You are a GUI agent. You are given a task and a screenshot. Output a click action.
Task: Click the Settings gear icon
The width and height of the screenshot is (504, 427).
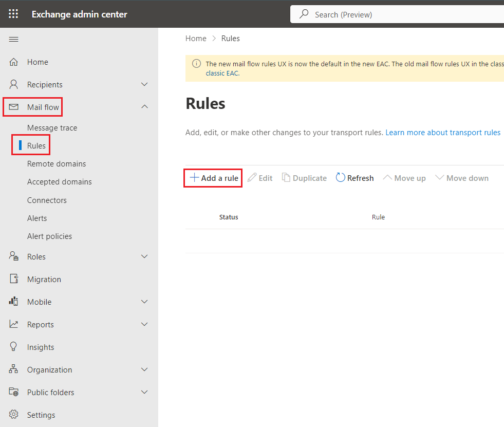click(14, 415)
